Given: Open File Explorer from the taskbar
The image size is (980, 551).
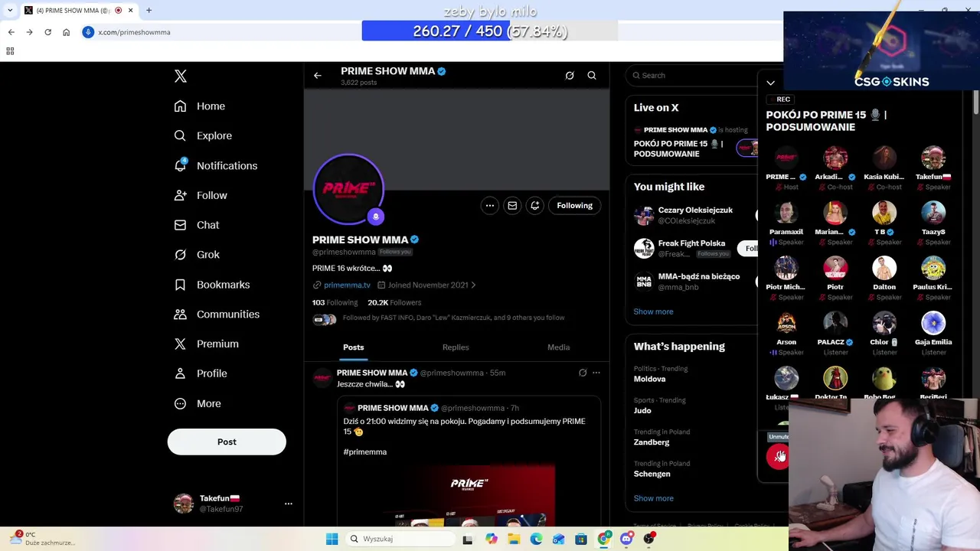Looking at the screenshot, I should point(514,539).
